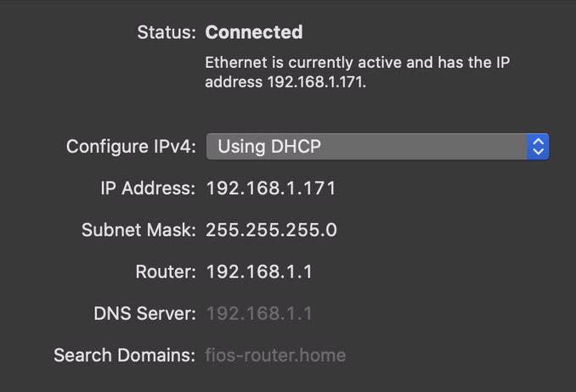Click the word DHCP in the IPv4 popup
Viewport: 576px width, 392px height.
coord(296,146)
